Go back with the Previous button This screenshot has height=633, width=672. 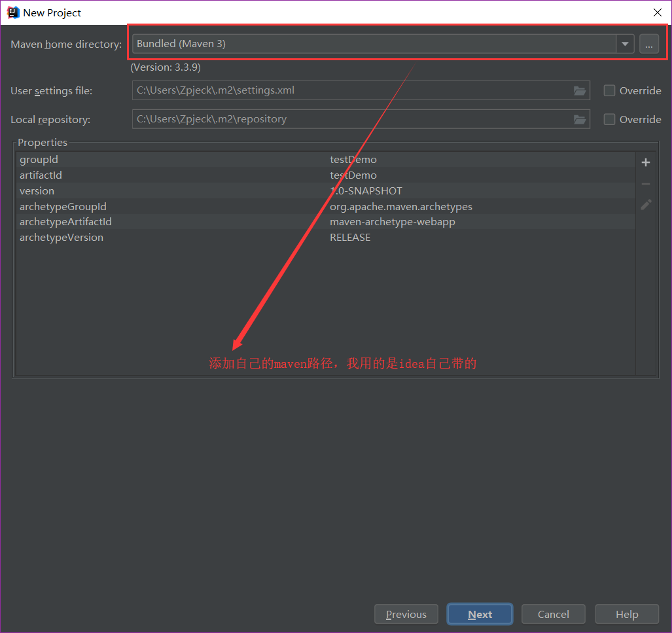[406, 614]
